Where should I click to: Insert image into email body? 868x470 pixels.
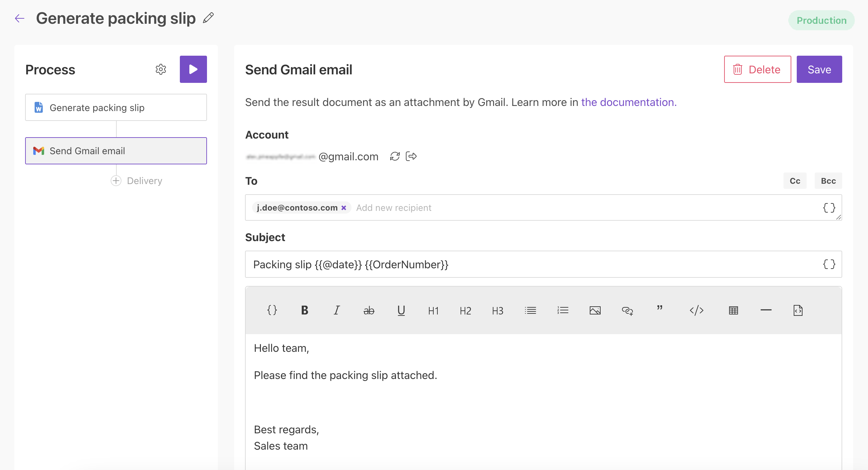(x=595, y=310)
